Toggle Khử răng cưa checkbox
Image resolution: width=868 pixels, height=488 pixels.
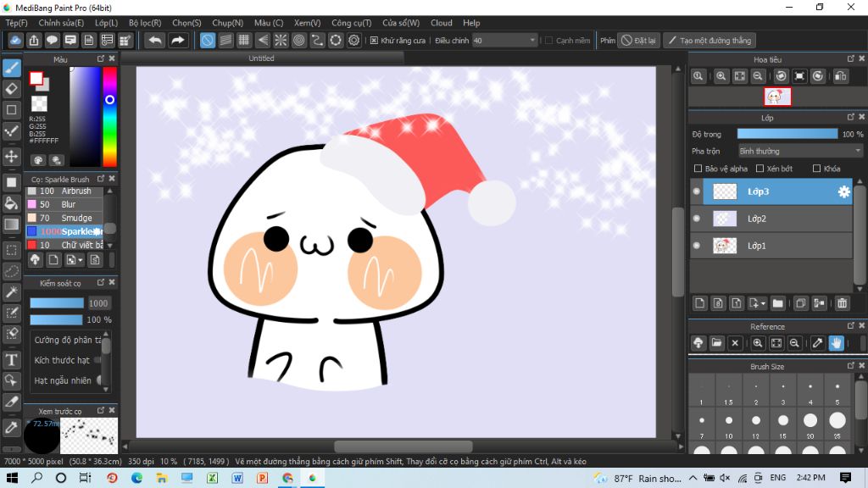pyautogui.click(x=374, y=41)
